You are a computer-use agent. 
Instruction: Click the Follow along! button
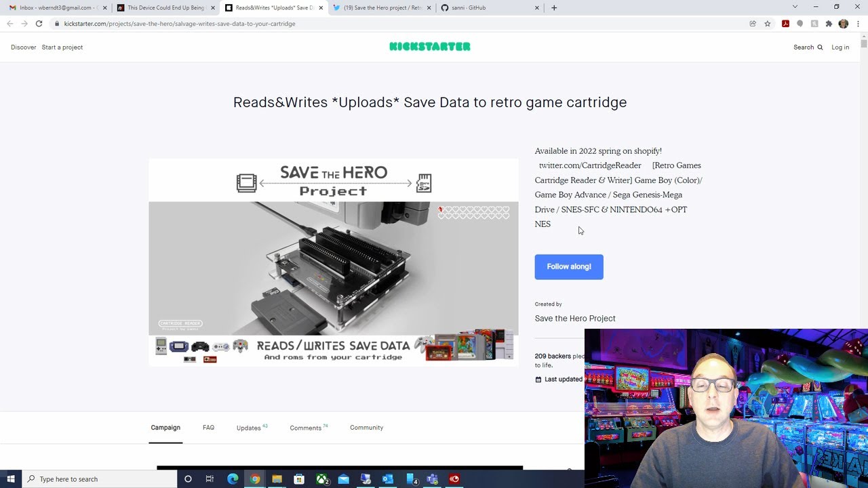click(569, 267)
